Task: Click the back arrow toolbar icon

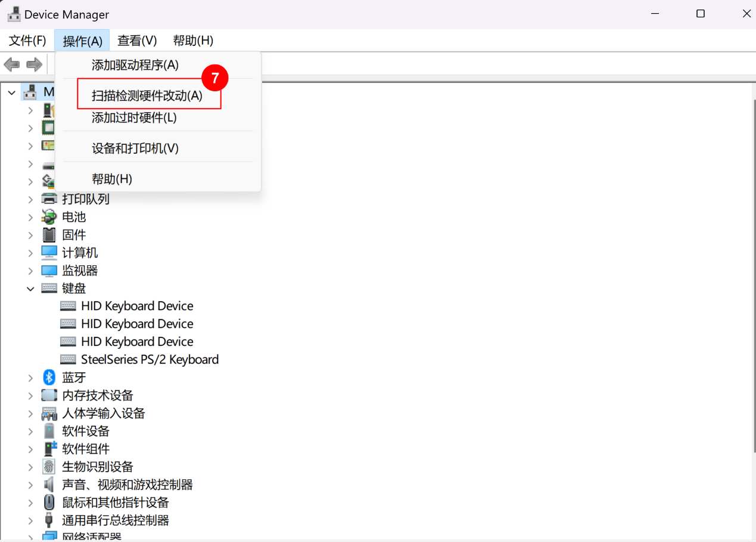Action: click(12, 64)
